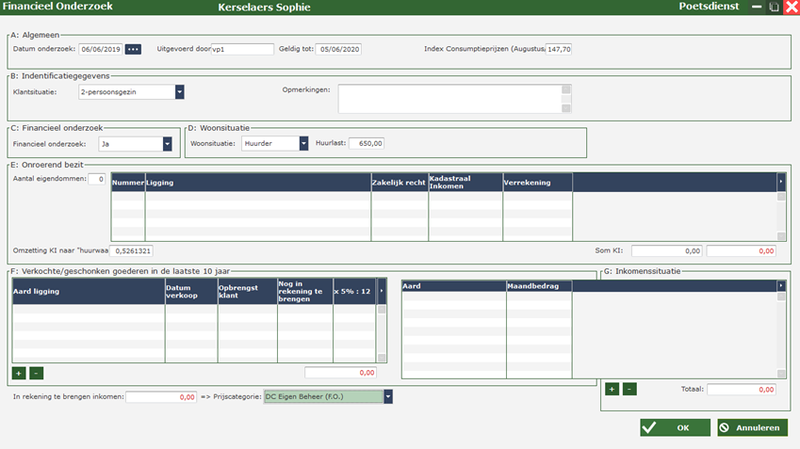Expand the Klantsituatie dropdown
Viewport: 800px width, 449px height.
(180, 92)
